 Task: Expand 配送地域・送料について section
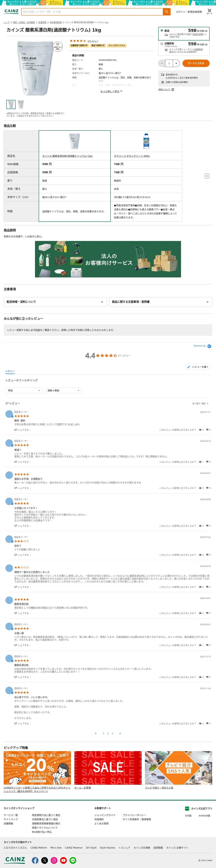pyautogui.click(x=55, y=302)
